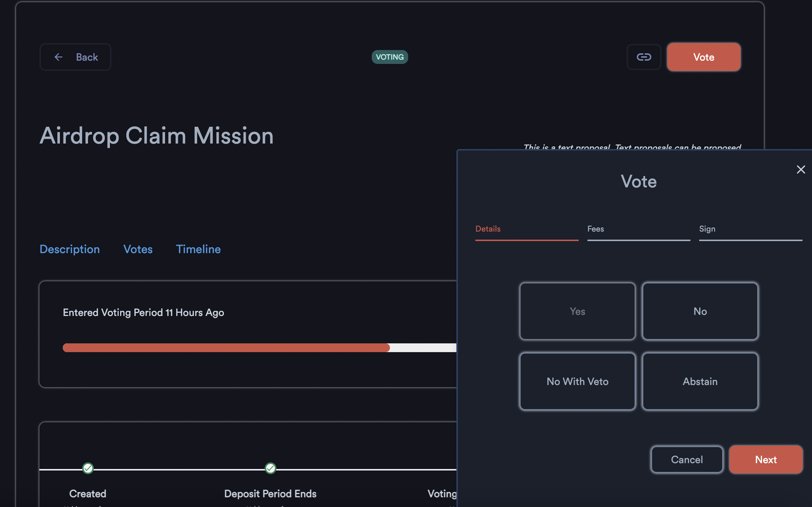
Task: Go to the Fees step
Action: pyautogui.click(x=595, y=229)
